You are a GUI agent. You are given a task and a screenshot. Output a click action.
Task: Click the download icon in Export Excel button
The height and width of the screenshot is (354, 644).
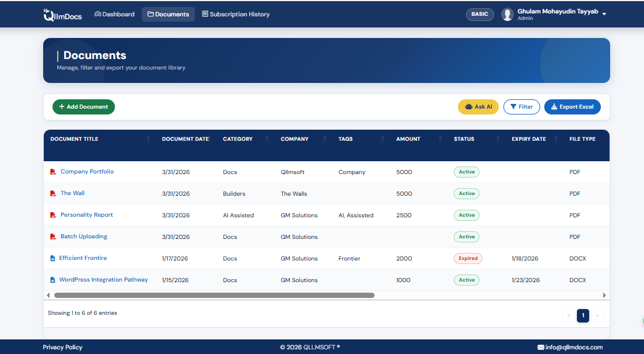pyautogui.click(x=553, y=107)
